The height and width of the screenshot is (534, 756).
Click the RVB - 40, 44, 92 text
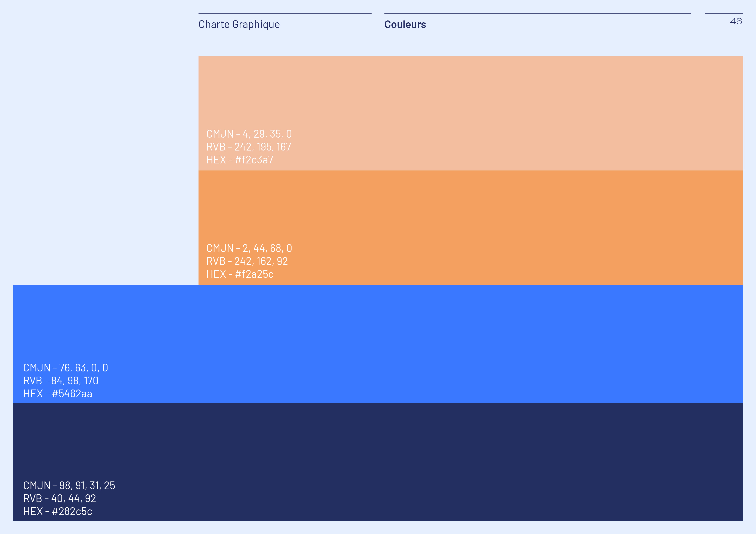pyautogui.click(x=60, y=498)
